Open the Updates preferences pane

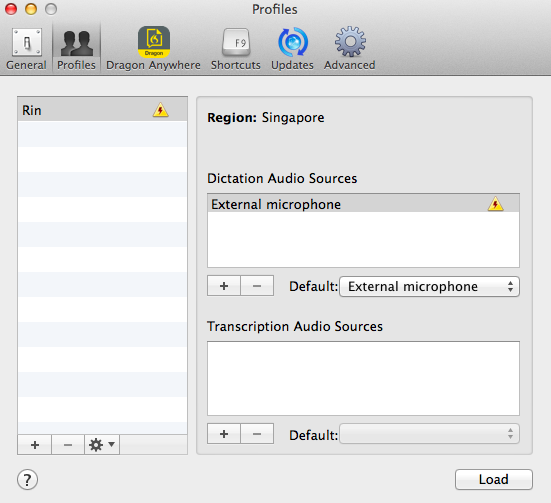tap(292, 49)
